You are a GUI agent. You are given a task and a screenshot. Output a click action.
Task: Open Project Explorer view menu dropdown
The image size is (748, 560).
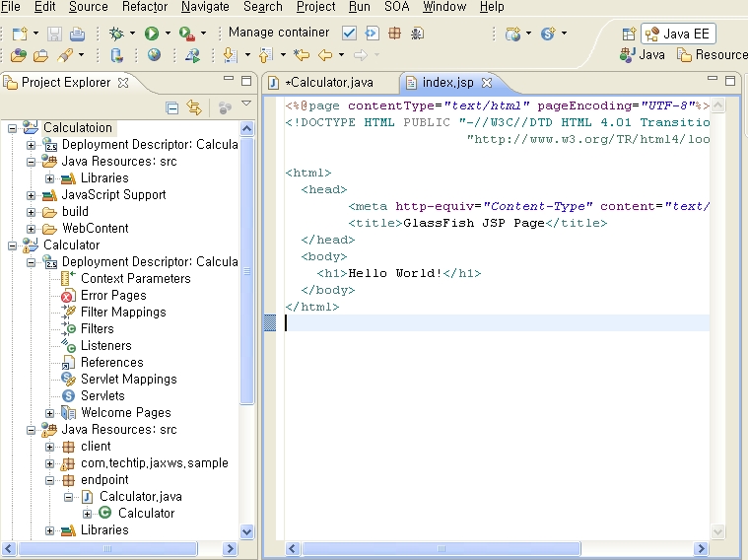tap(246, 105)
